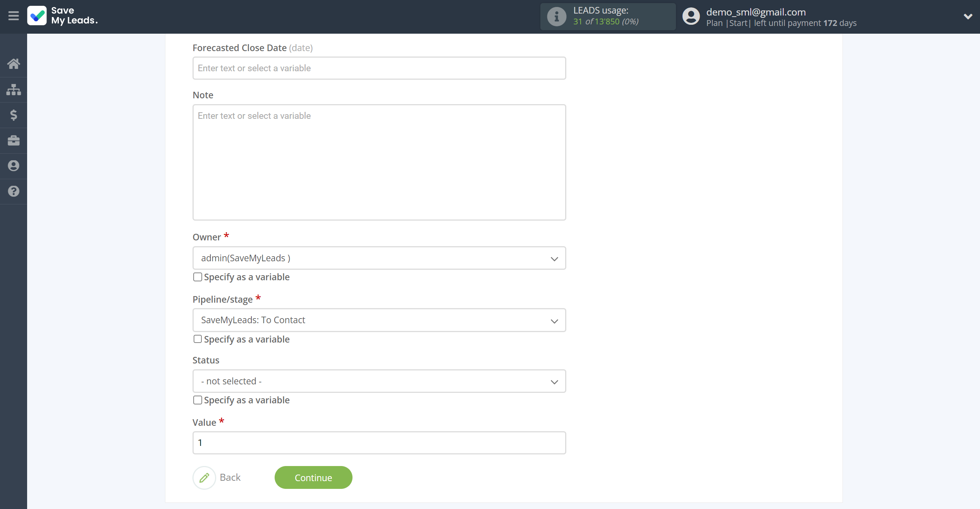Focus the Note text area
Viewport: 980px width, 509px height.
pos(379,163)
